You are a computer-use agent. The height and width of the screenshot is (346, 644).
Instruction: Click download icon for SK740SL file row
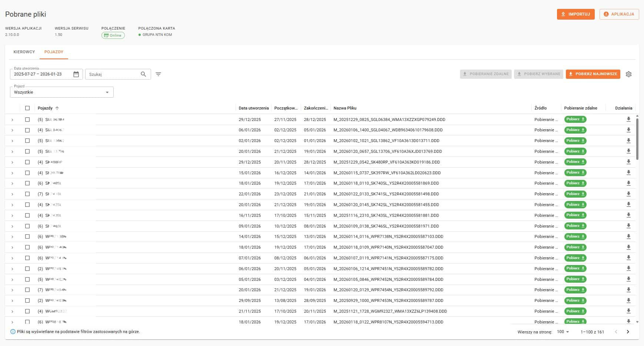tap(628, 183)
